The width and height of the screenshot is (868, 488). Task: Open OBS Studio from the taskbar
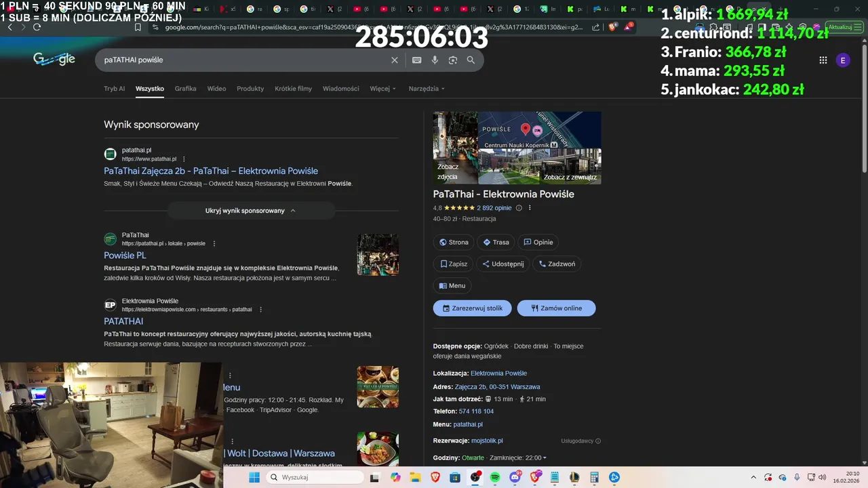[x=475, y=477]
